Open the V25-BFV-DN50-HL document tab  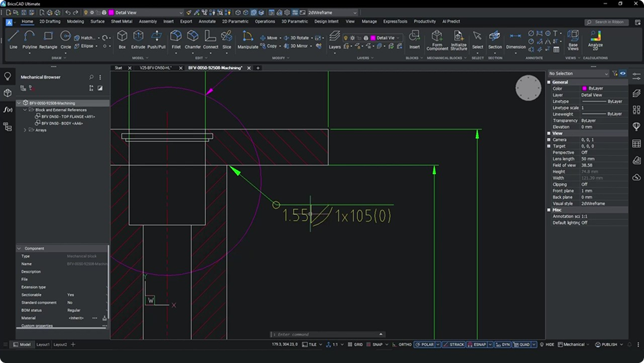coord(155,68)
